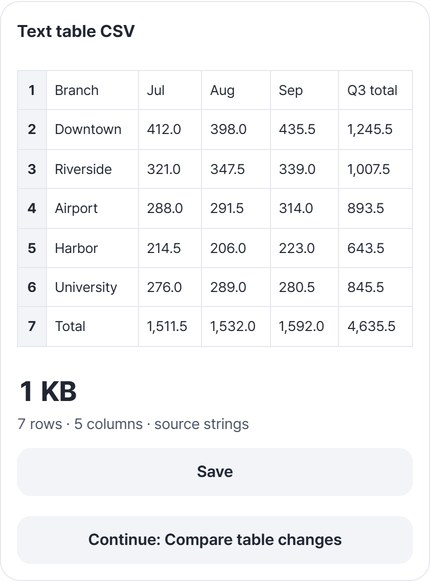Viewport: 430px width, 582px height.
Task: Click Downtown Jul value 412.0
Action: coord(170,130)
